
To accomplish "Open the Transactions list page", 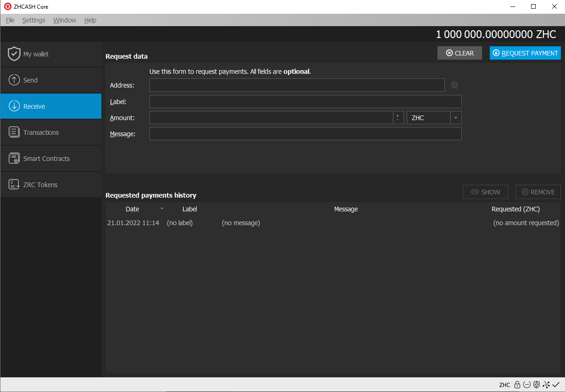I will tap(51, 133).
